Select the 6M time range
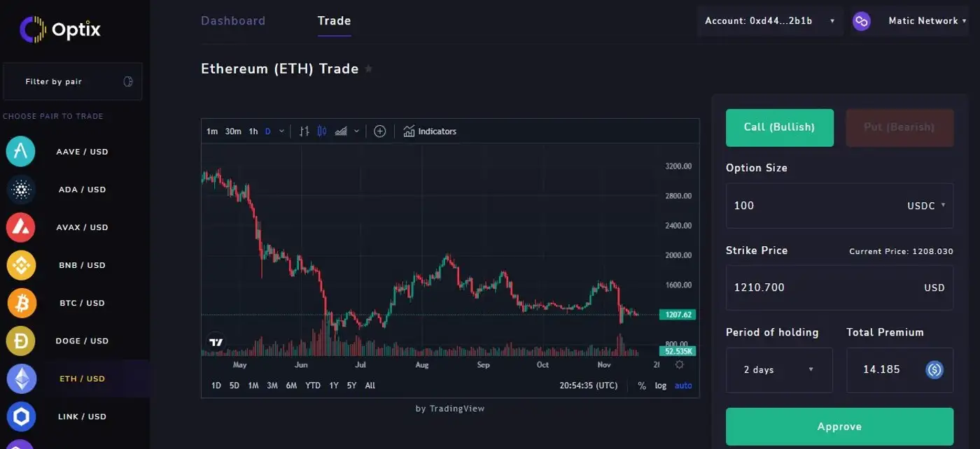 tap(291, 385)
